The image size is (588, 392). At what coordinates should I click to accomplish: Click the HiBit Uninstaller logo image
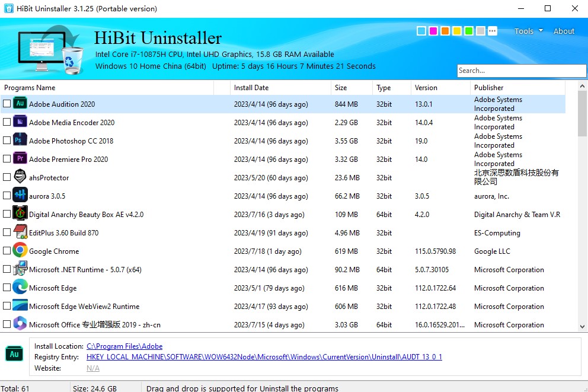coord(47,49)
